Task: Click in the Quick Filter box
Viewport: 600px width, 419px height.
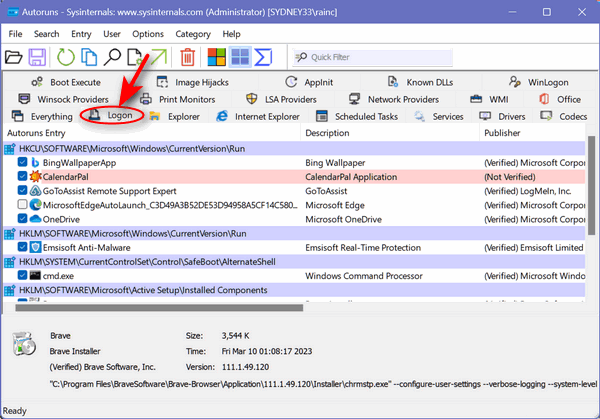Action: tap(372, 57)
